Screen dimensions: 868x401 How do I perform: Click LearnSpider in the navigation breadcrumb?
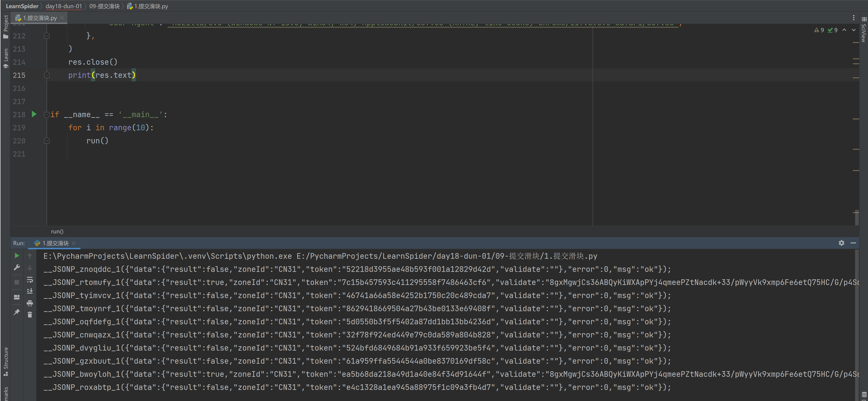pos(22,6)
